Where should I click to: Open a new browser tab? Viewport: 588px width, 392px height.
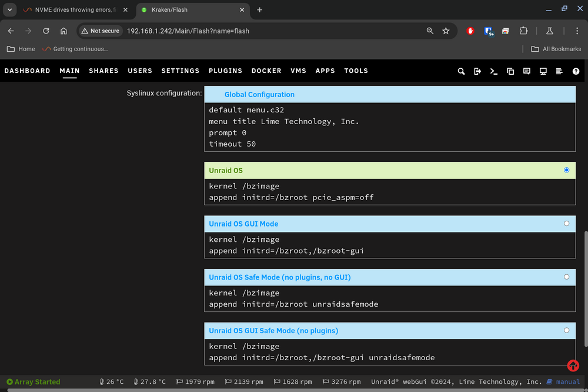tap(259, 10)
